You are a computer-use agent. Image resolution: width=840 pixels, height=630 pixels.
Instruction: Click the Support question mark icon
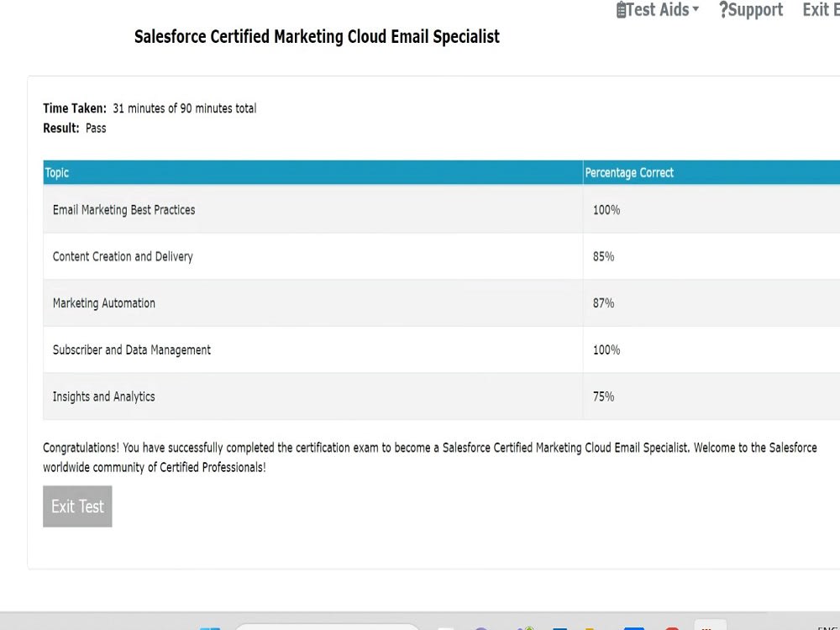(723, 9)
